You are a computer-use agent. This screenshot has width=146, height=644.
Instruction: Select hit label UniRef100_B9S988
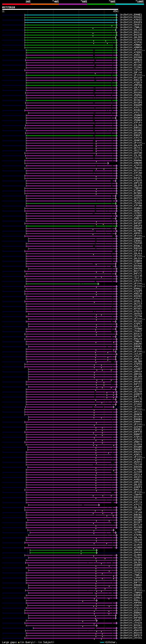pos(131,58)
